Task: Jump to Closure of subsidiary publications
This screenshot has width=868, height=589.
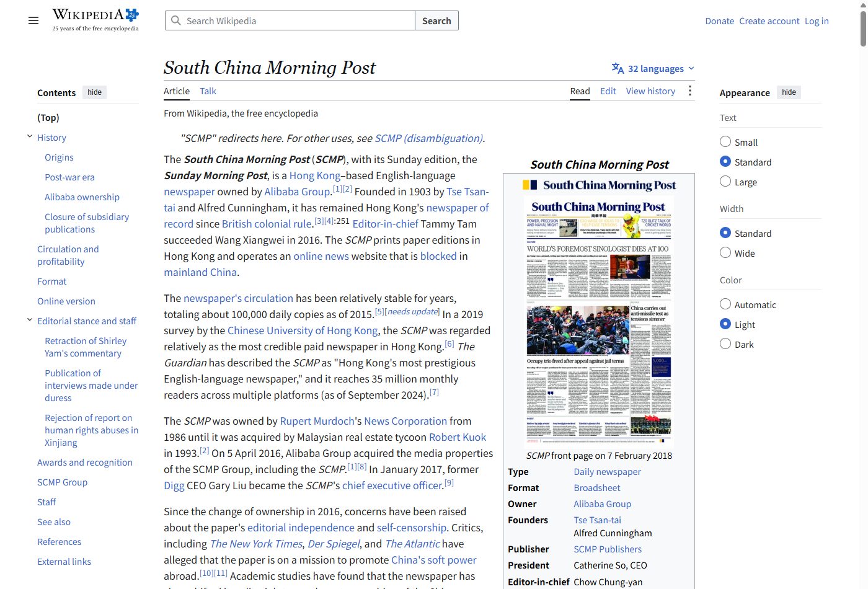Action: click(87, 223)
